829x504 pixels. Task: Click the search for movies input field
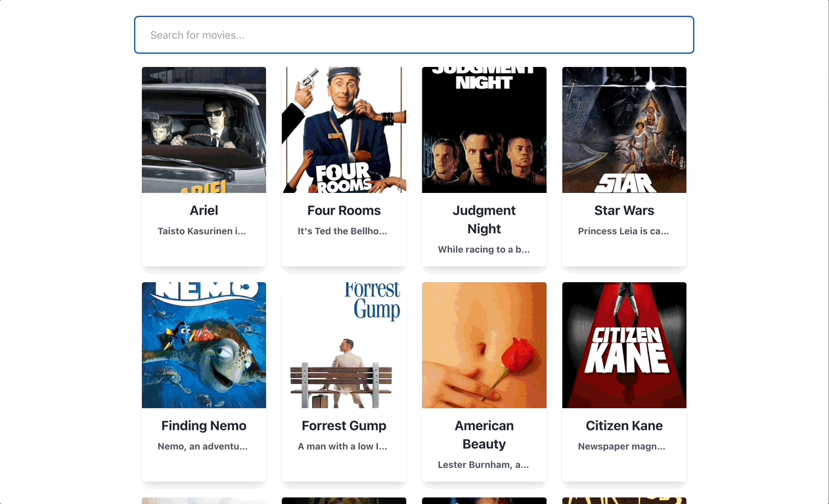pyautogui.click(x=414, y=35)
